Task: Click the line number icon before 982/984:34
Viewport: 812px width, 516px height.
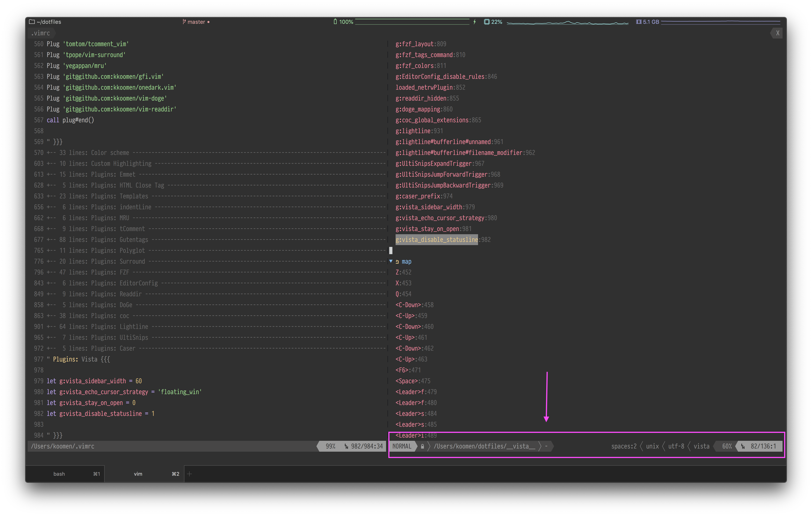Action: 346,446
